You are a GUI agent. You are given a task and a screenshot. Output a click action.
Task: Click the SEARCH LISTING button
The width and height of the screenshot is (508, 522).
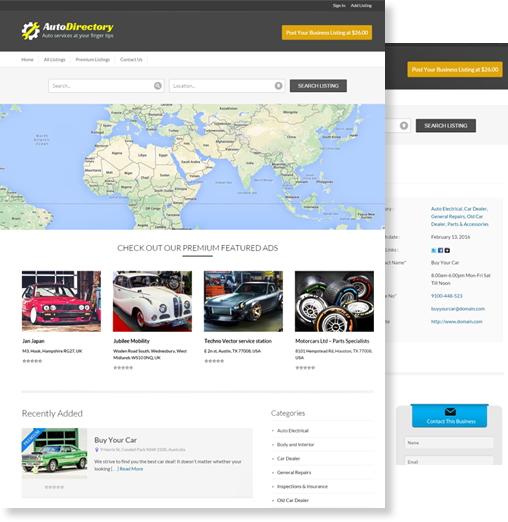click(318, 86)
